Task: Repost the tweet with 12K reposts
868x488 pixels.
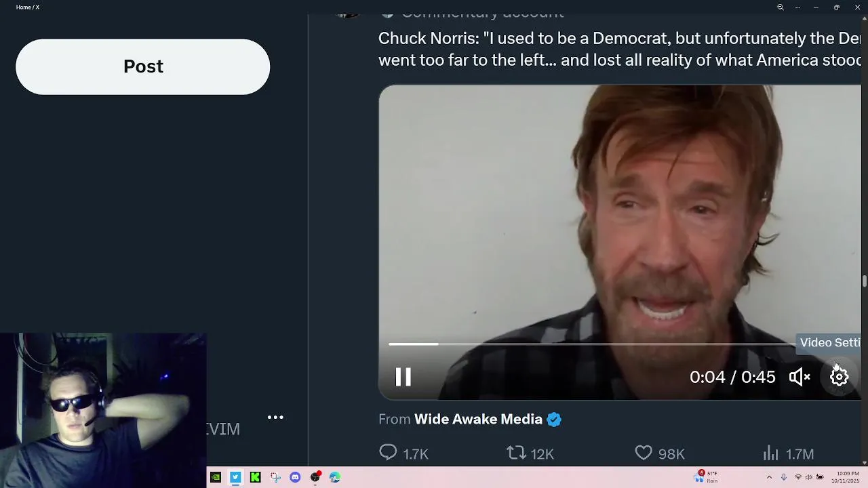Action: coord(517,453)
